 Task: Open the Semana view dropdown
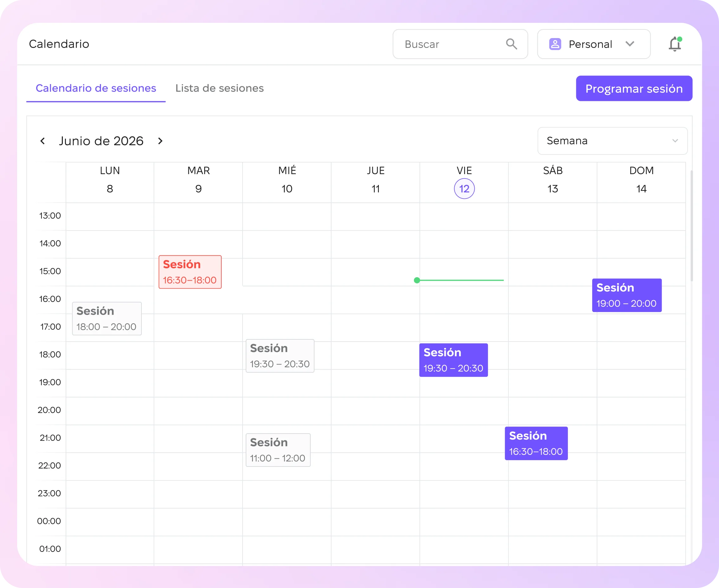pos(612,141)
